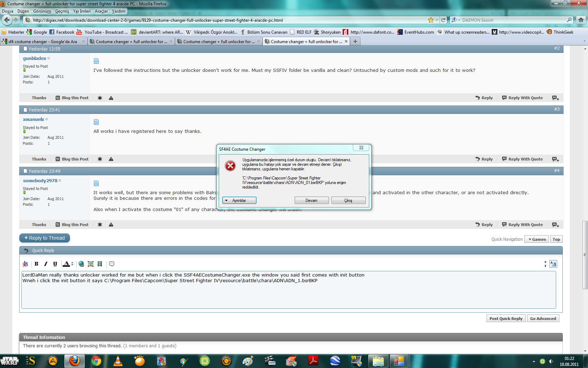This screenshot has width=588, height=368.
Task: Toggle bold in Quick Reply editor
Action: (x=36, y=264)
